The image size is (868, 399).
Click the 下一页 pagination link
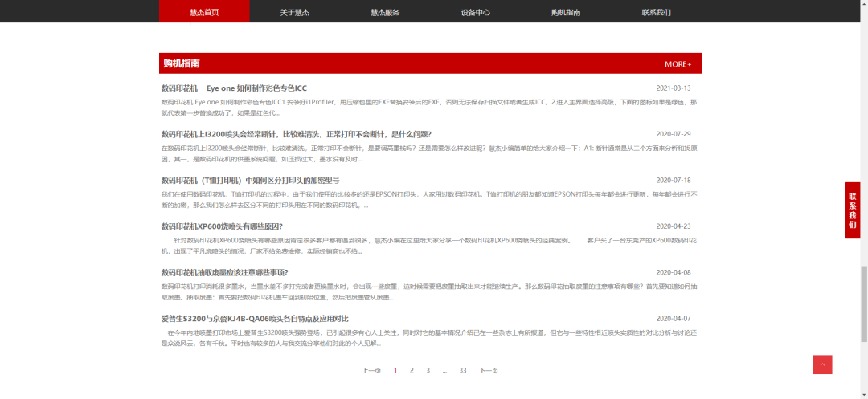[x=489, y=371]
